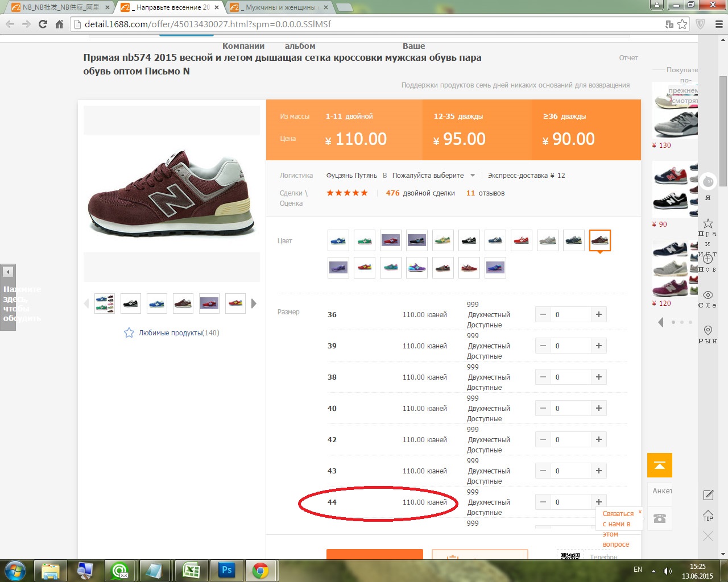728x582 pixels.
Task: Open ¥ 120 recommended product thumbnail
Action: (675, 268)
